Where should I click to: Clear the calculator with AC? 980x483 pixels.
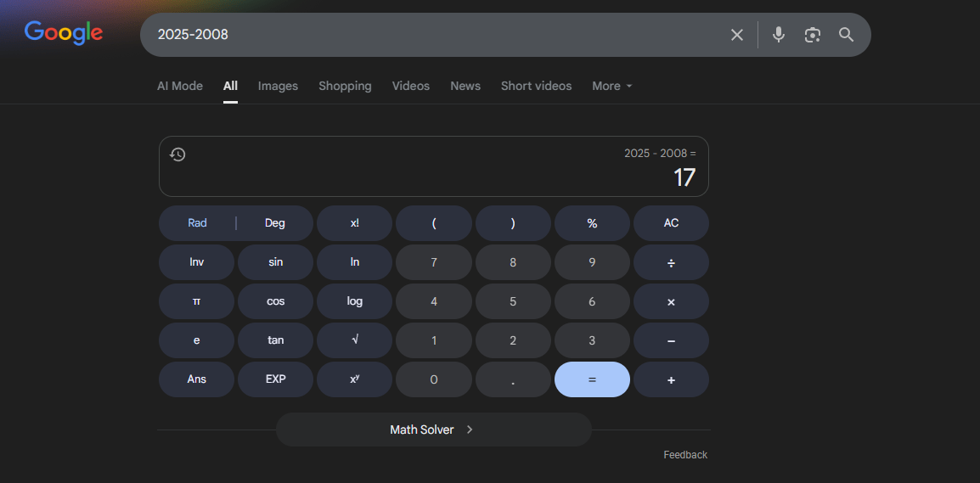671,223
